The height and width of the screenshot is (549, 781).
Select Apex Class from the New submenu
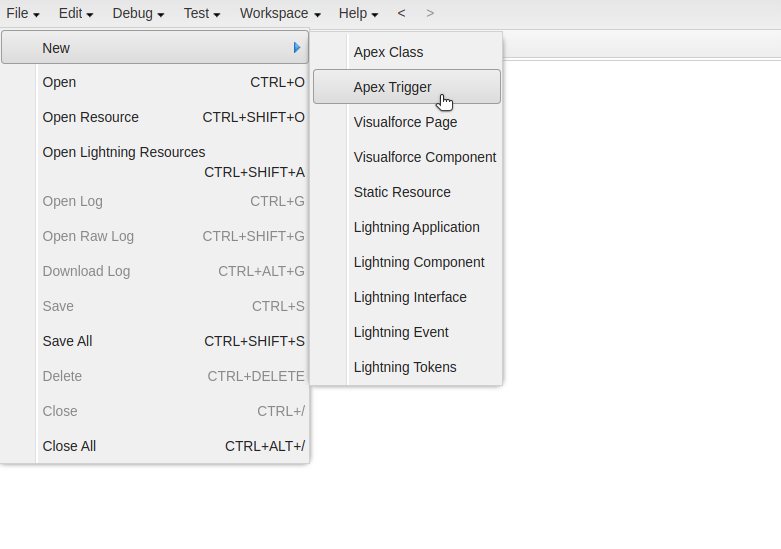tap(389, 52)
